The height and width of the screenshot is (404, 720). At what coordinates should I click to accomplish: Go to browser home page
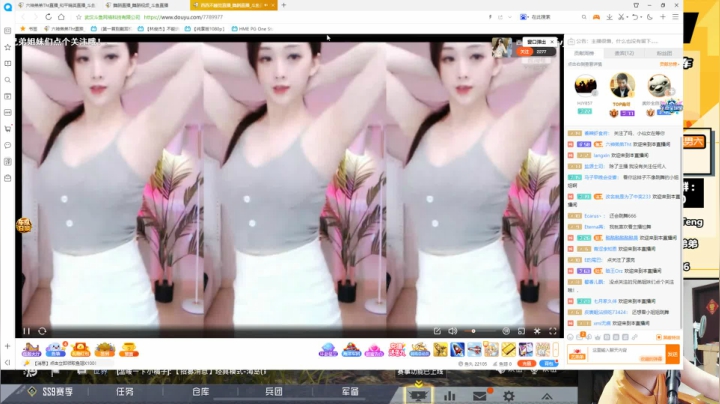(61, 17)
